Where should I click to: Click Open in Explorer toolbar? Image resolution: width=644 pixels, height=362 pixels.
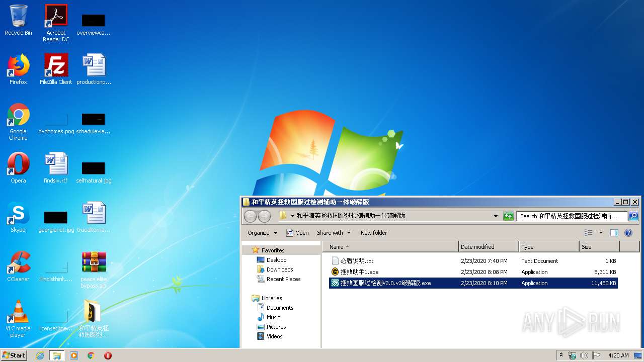tap(297, 233)
